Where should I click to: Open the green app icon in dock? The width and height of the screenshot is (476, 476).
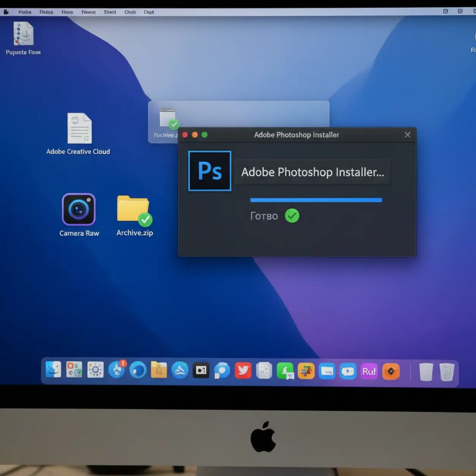tap(285, 371)
